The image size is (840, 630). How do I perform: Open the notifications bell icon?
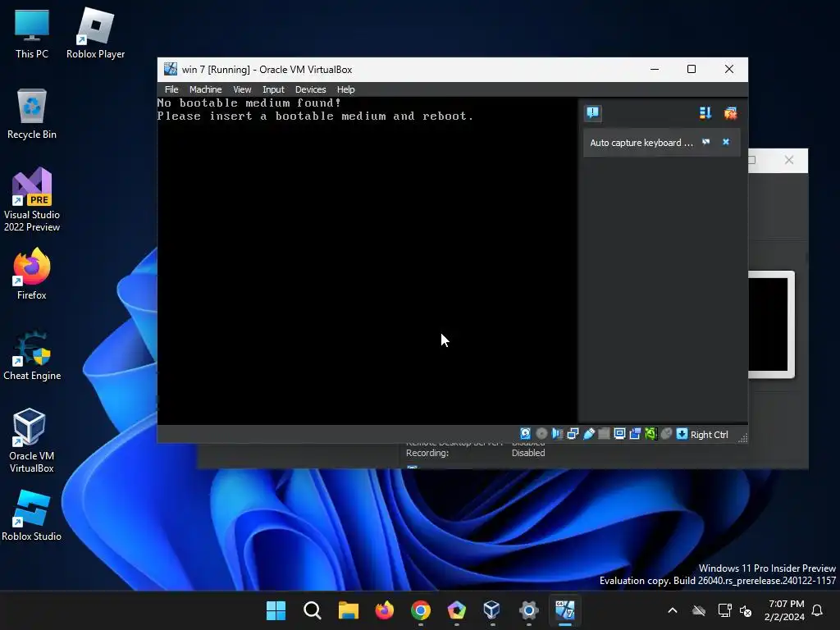point(818,610)
